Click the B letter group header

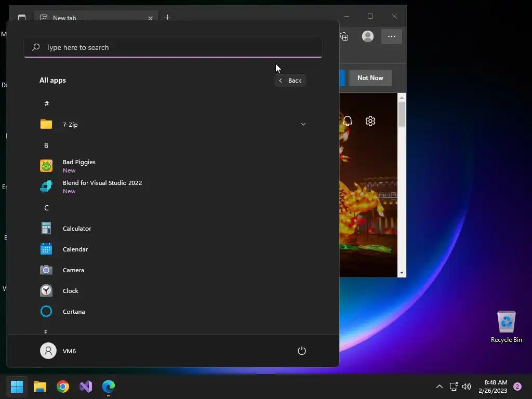coord(46,145)
